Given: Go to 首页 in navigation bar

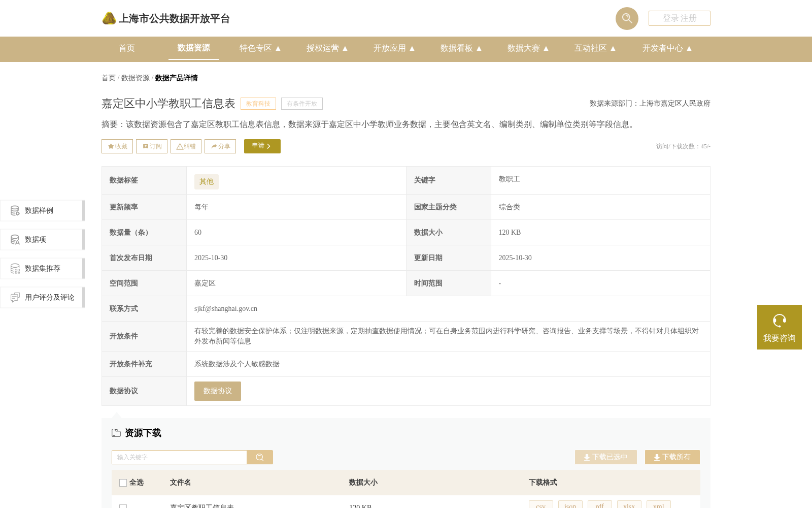Looking at the screenshot, I should [x=127, y=48].
